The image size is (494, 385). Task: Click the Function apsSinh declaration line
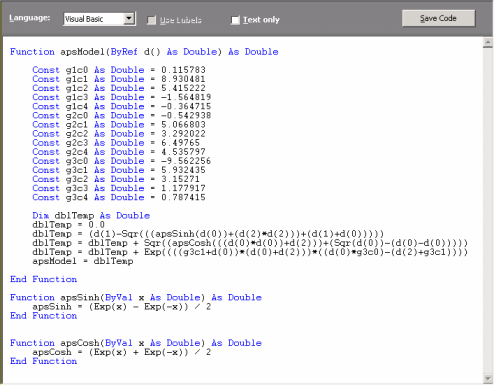[x=136, y=297]
